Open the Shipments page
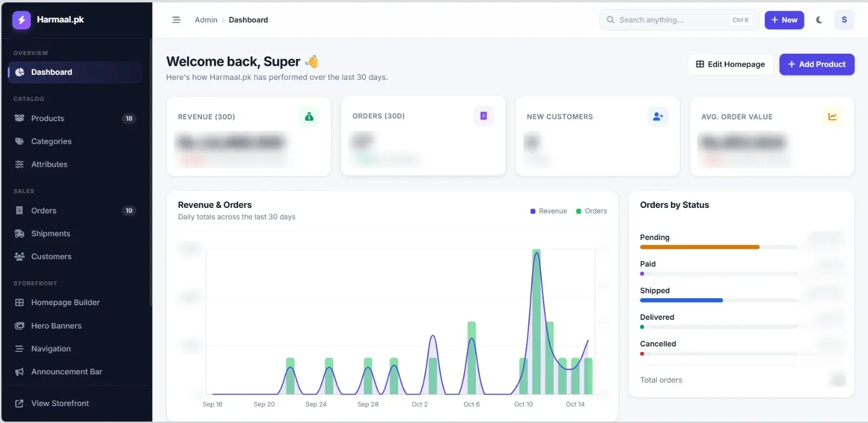The image size is (868, 423). (75, 233)
